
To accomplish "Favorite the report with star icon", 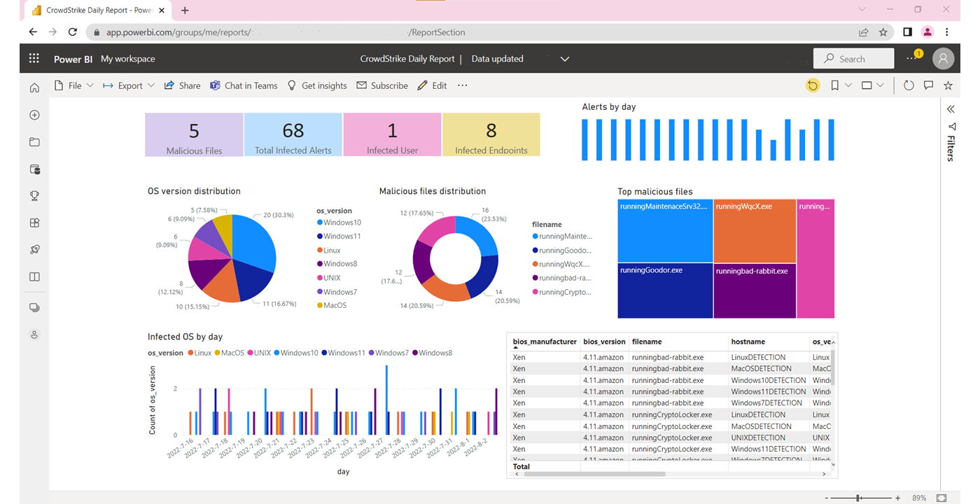I will click(948, 85).
